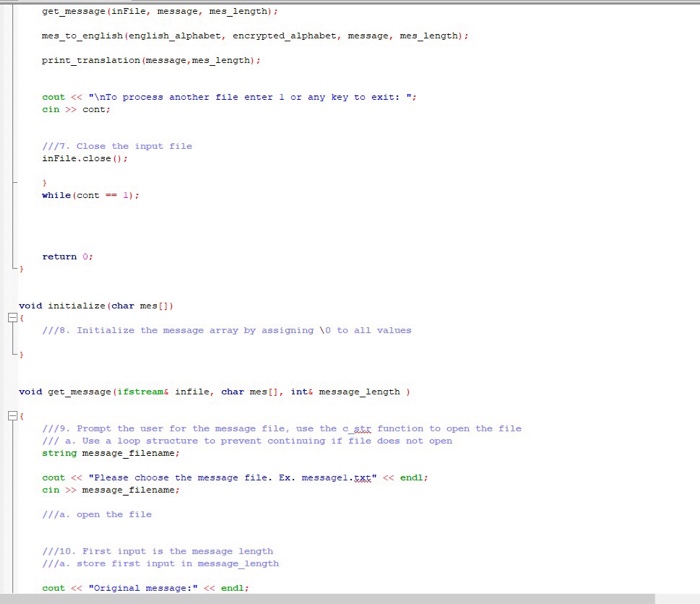The height and width of the screenshot is (604, 700).
Task: Click the void get_message function signature
Action: point(214,392)
